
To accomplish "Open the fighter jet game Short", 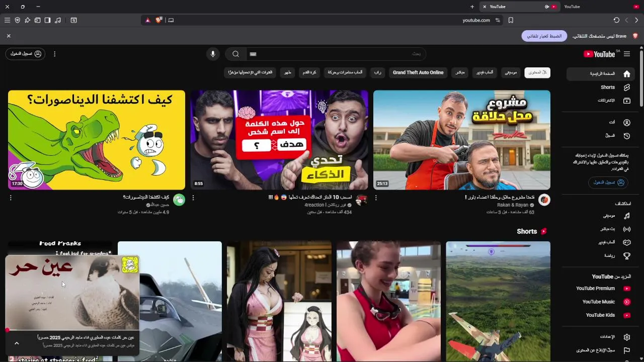I will click(498, 302).
